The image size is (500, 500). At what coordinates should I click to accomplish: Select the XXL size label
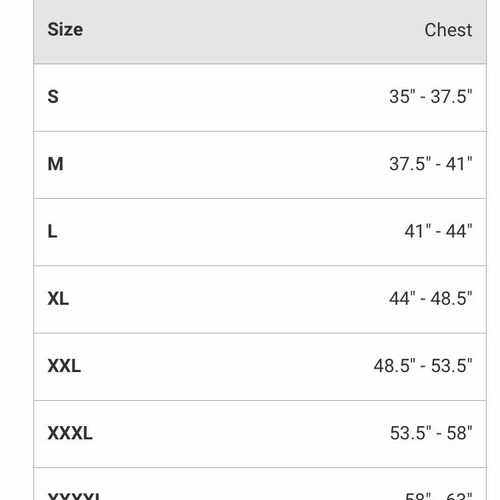pos(64,366)
